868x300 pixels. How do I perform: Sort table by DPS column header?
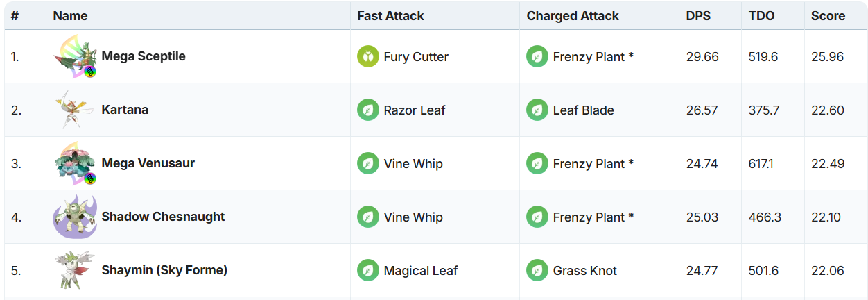698,16
